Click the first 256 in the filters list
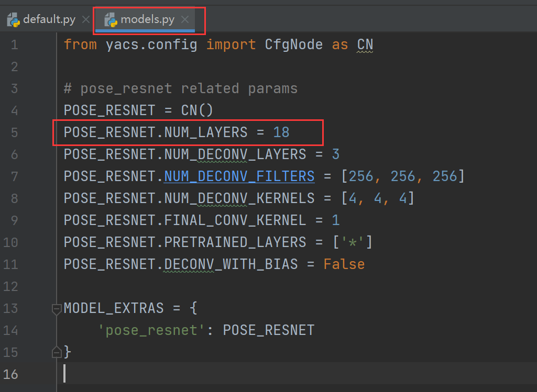This screenshot has width=537, height=392. tap(361, 176)
